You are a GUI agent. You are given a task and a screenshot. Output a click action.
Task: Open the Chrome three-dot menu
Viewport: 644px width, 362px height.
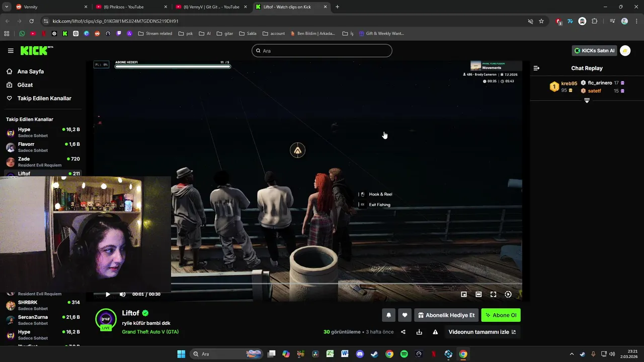pyautogui.click(x=636, y=21)
